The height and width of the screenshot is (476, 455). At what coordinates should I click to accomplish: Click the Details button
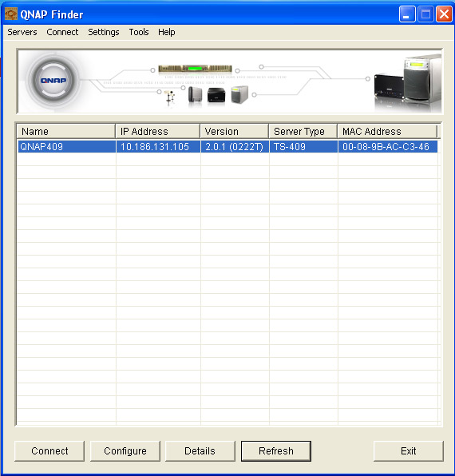(200, 451)
